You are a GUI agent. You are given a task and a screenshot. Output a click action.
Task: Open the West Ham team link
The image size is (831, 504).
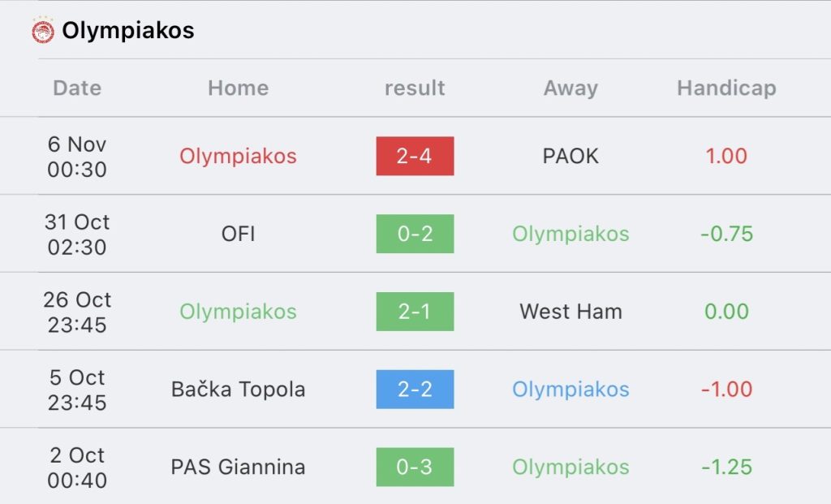pyautogui.click(x=571, y=312)
